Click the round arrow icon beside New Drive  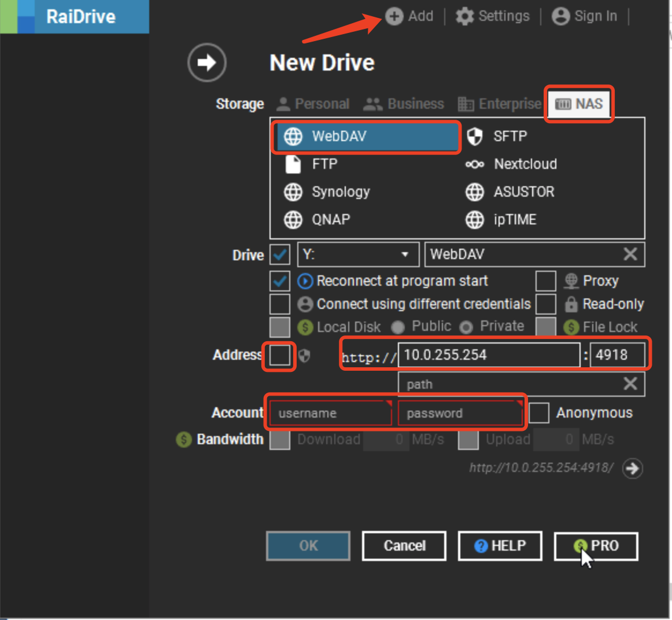tap(207, 62)
